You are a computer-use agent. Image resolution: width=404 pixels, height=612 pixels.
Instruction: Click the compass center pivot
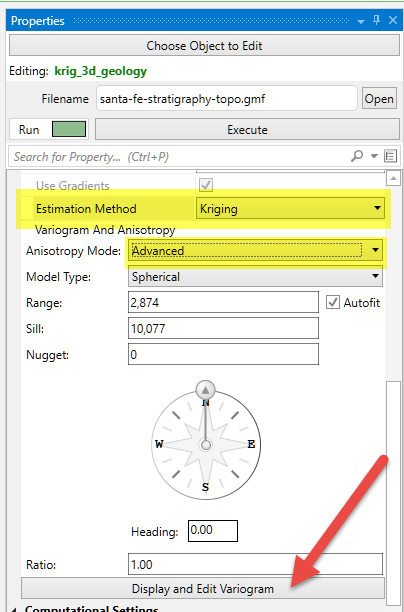coord(206,445)
